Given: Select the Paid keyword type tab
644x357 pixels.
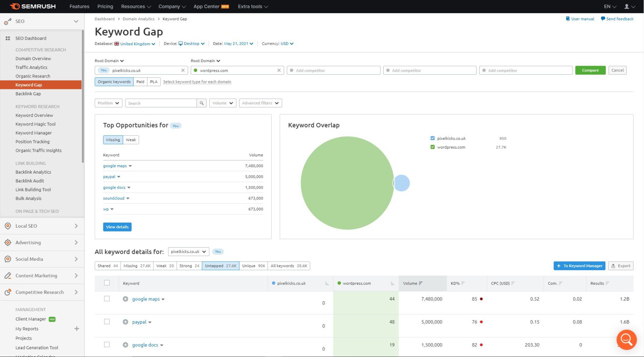Looking at the screenshot, I should point(140,82).
